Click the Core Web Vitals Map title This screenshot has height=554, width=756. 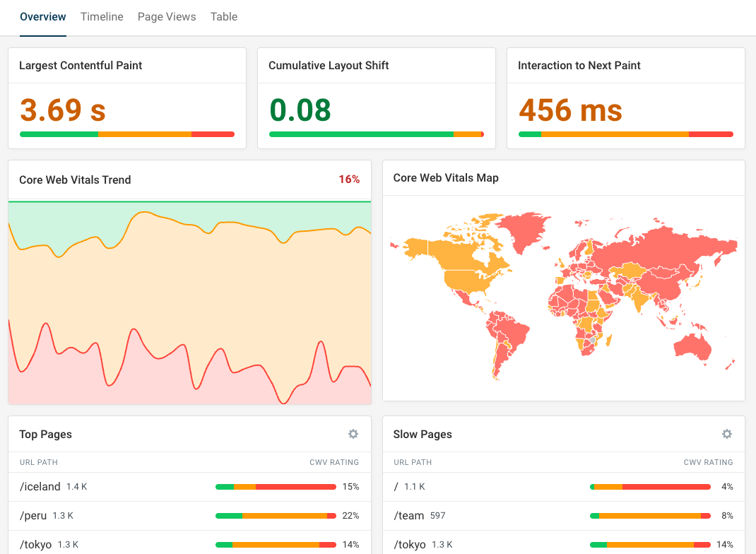(x=446, y=178)
